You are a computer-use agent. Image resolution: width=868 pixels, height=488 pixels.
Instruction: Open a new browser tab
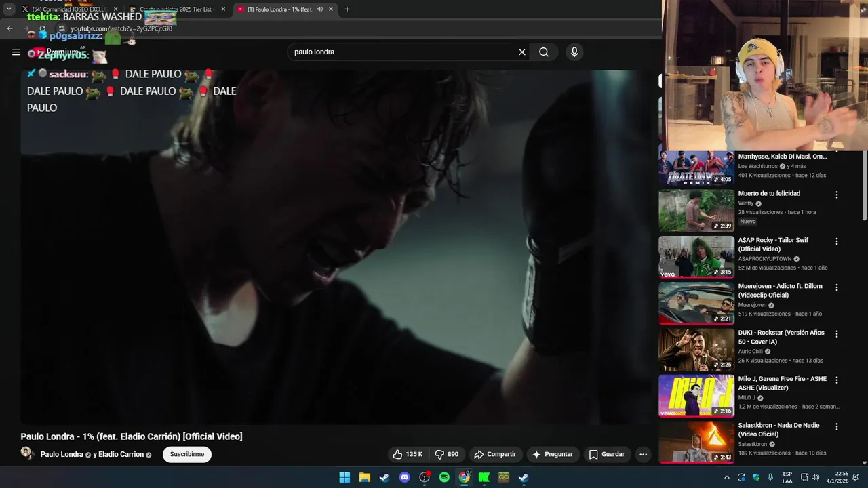(x=347, y=9)
